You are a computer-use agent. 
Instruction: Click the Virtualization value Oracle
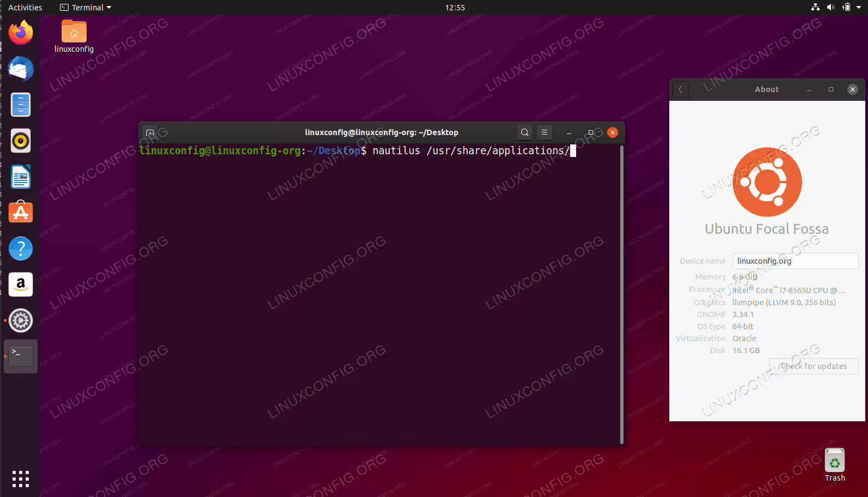coord(744,338)
